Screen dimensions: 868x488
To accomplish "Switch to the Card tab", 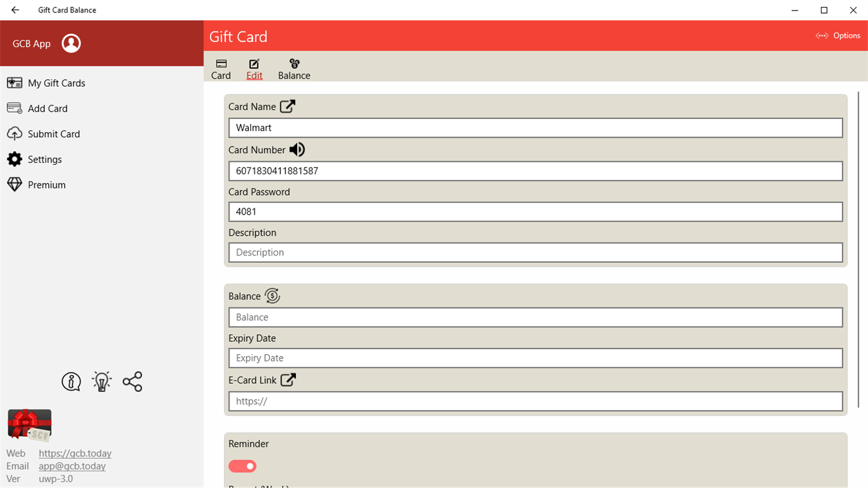I will pos(221,68).
